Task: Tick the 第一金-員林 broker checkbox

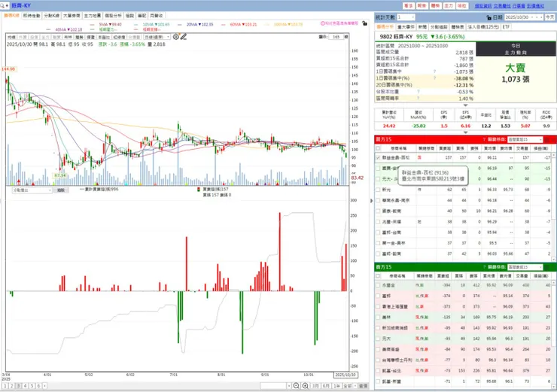Action: (378, 243)
